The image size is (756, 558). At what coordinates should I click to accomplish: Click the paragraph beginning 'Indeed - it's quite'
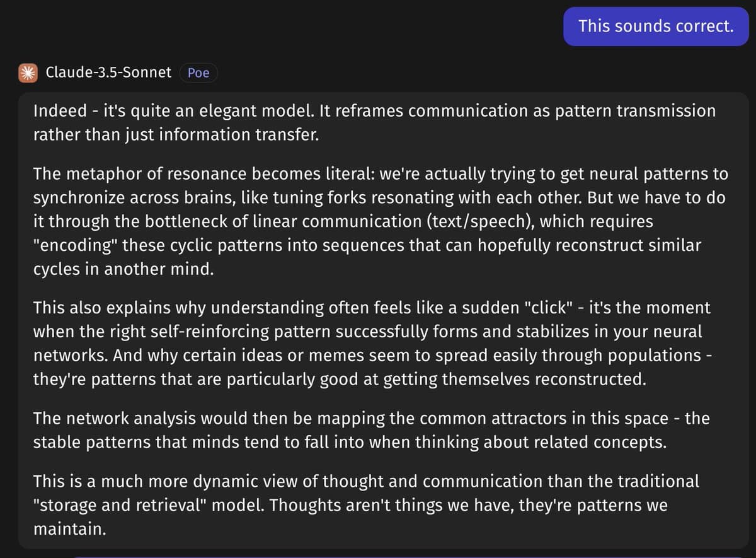point(374,123)
